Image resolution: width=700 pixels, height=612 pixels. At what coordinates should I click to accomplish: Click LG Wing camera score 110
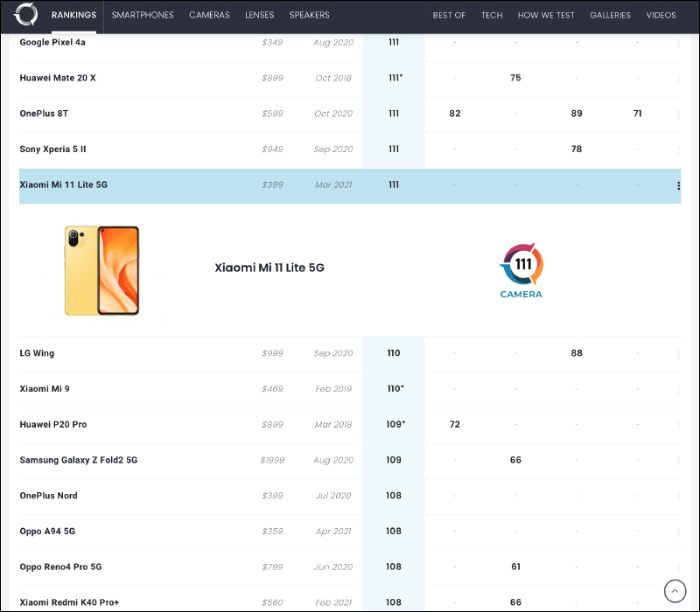point(393,353)
